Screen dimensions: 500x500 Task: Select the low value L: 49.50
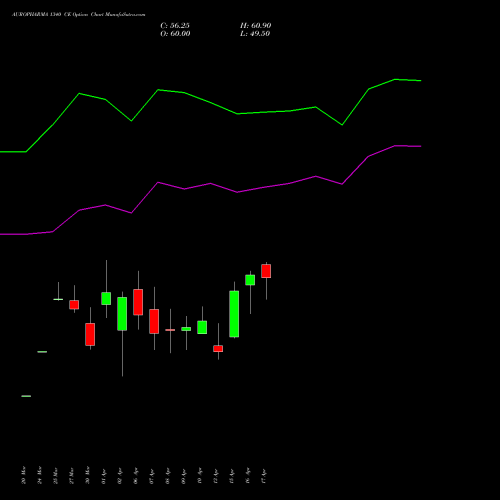click(x=255, y=34)
